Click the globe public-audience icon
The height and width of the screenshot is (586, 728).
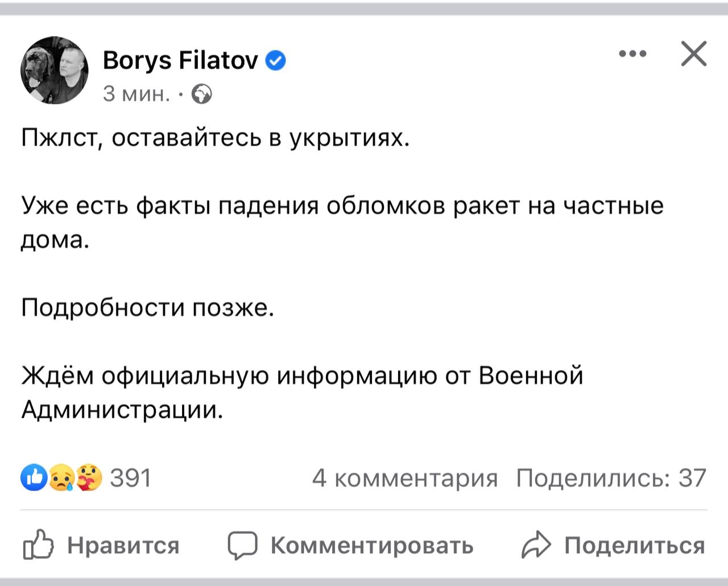click(x=202, y=94)
